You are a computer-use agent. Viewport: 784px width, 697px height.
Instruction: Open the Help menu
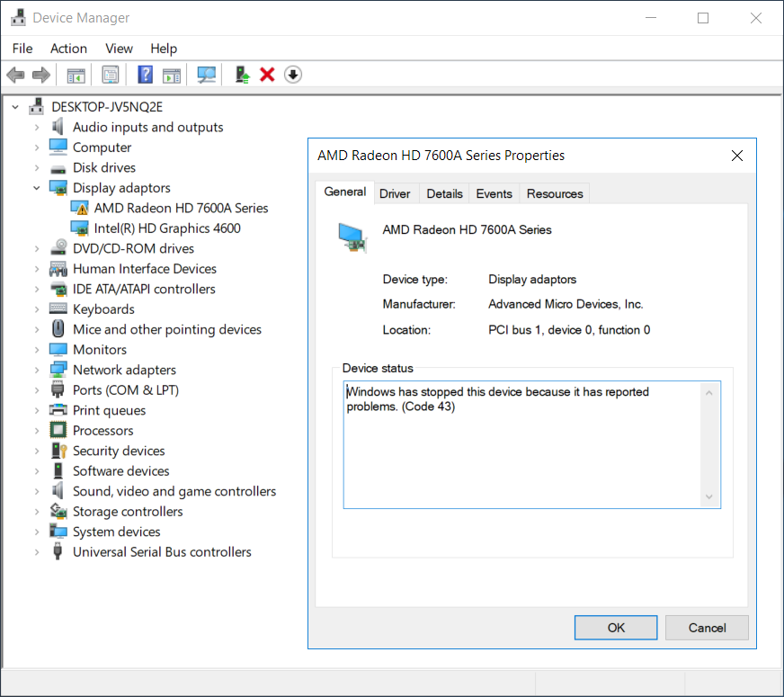point(164,49)
